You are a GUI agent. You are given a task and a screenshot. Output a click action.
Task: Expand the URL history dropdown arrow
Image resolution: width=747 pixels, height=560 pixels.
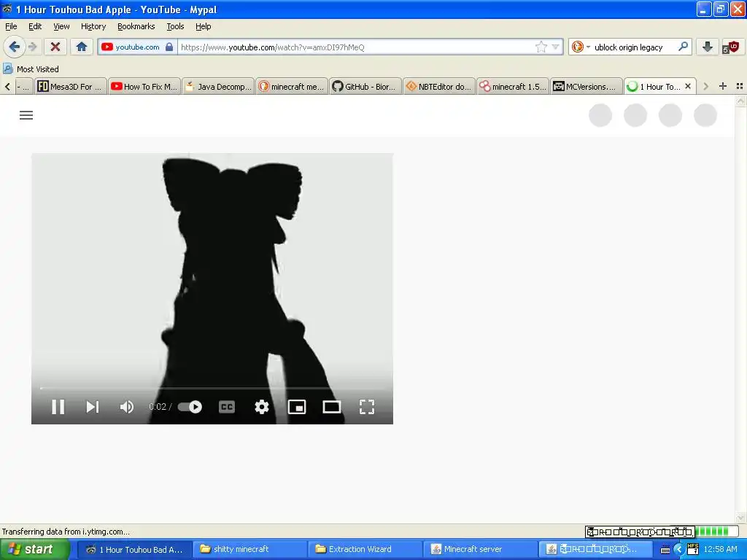pos(555,47)
